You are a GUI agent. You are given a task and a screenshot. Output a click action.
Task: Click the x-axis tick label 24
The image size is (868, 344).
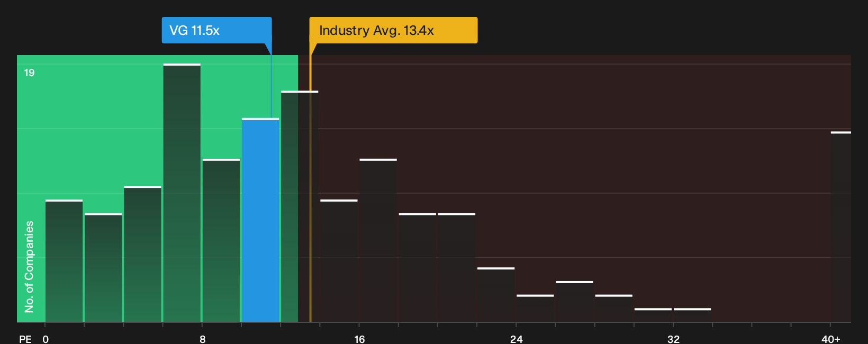tap(517, 339)
